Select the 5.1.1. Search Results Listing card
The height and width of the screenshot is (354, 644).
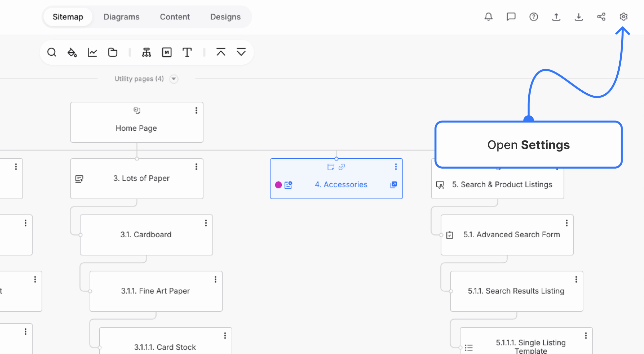point(517,291)
